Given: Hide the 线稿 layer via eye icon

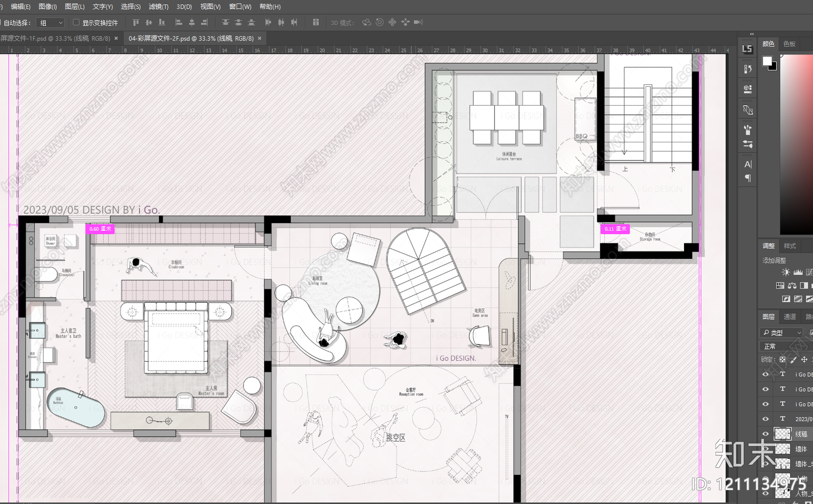Looking at the screenshot, I should tap(766, 434).
